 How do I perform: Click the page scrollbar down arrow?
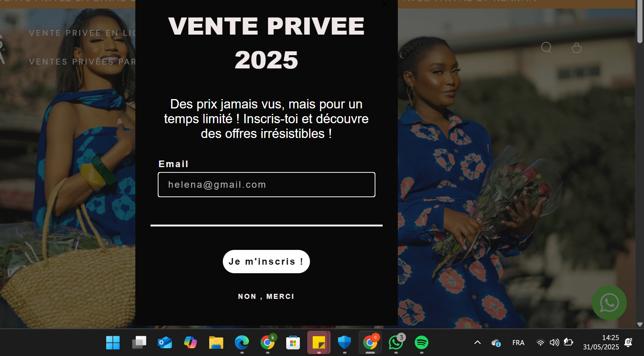coord(640,325)
